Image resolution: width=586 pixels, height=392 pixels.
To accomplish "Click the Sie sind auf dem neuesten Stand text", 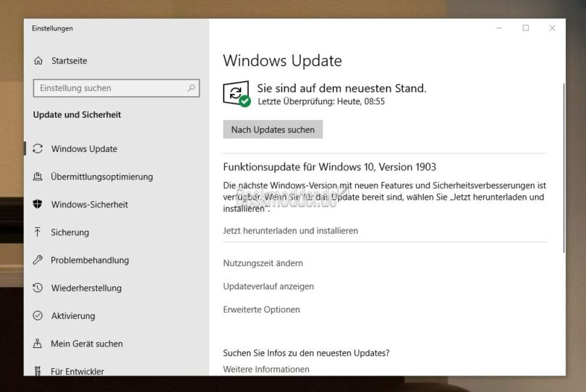I will point(341,88).
